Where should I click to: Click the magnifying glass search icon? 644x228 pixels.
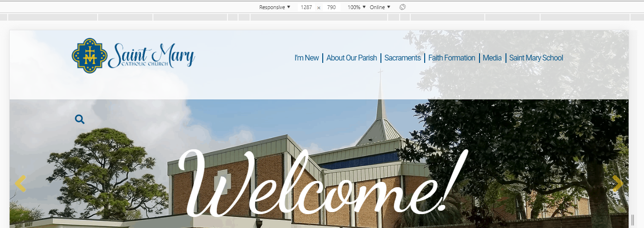pos(80,120)
